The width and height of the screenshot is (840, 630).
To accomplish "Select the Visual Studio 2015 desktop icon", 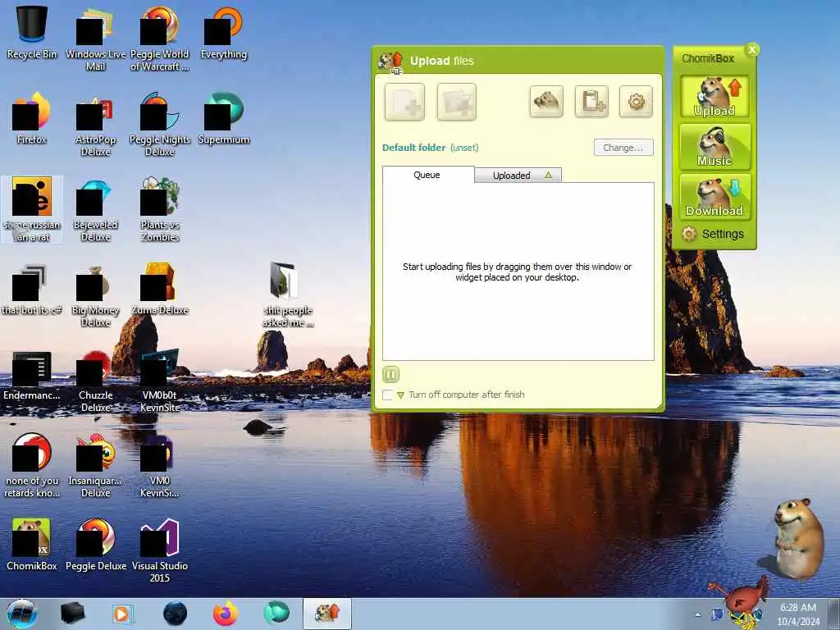I will pos(160,550).
